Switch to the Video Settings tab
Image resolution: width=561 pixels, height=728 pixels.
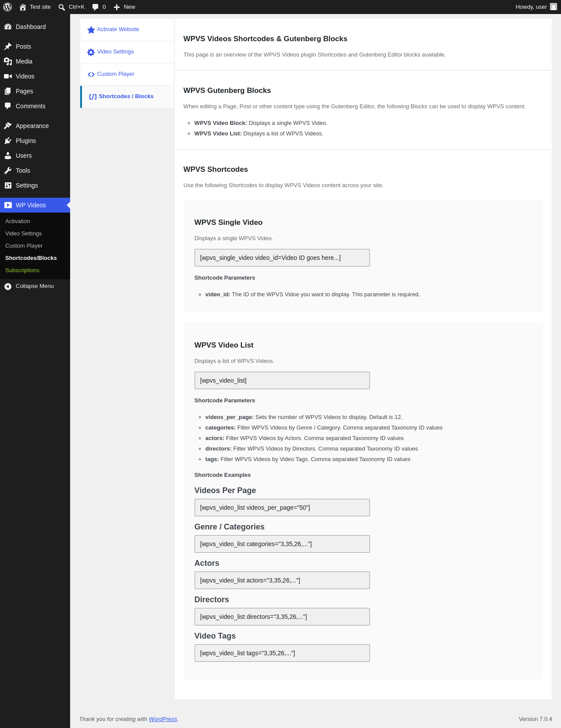click(127, 52)
